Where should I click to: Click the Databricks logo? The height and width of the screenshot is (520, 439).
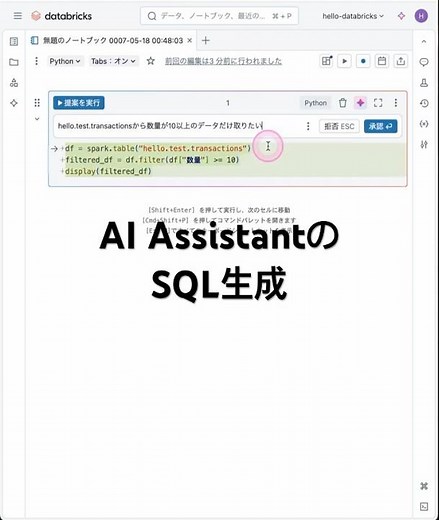pyautogui.click(x=62, y=16)
